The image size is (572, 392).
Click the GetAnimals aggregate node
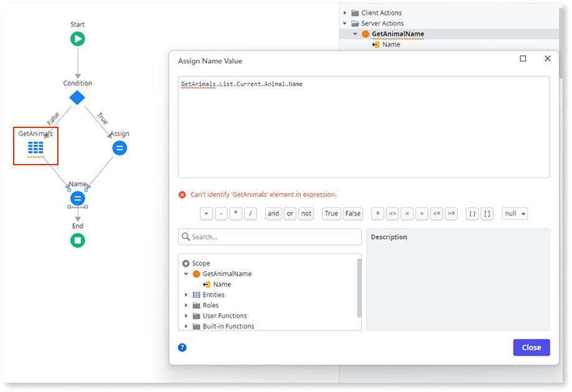pos(35,147)
